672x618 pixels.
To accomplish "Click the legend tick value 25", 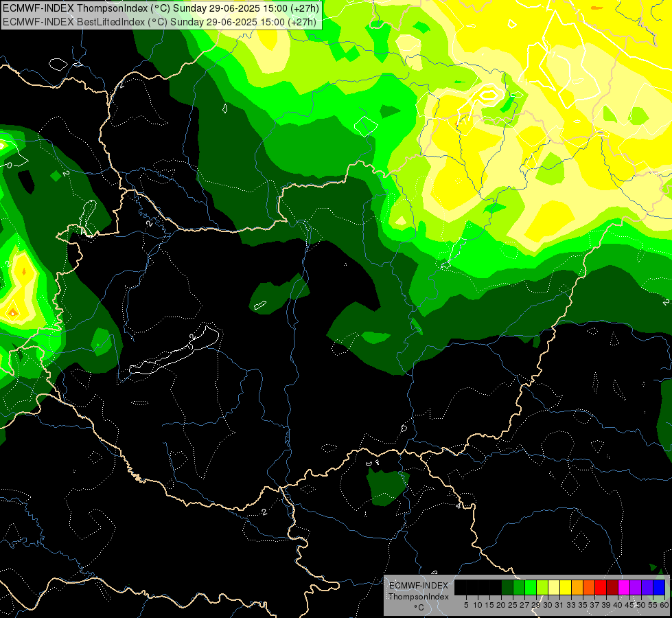I will 513,605.
